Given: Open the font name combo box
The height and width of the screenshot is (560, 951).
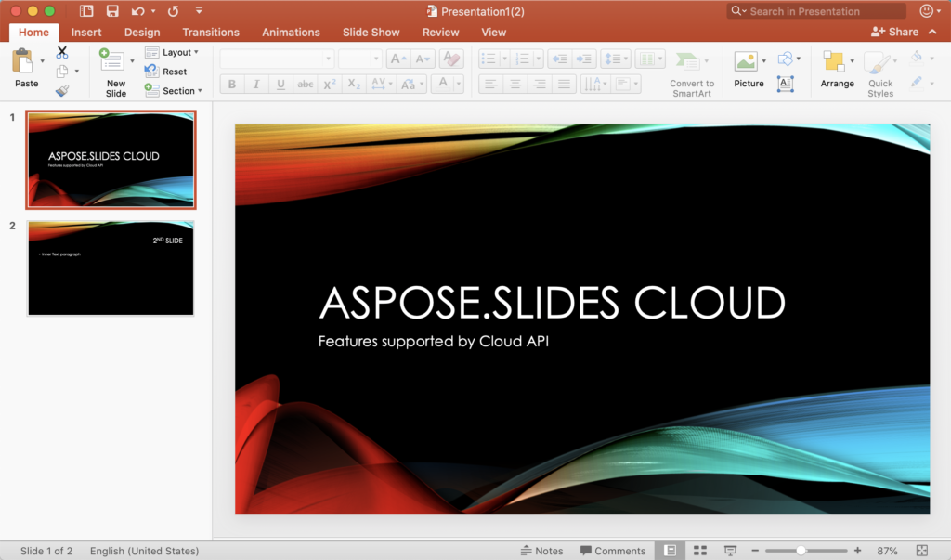Looking at the screenshot, I should pyautogui.click(x=277, y=59).
